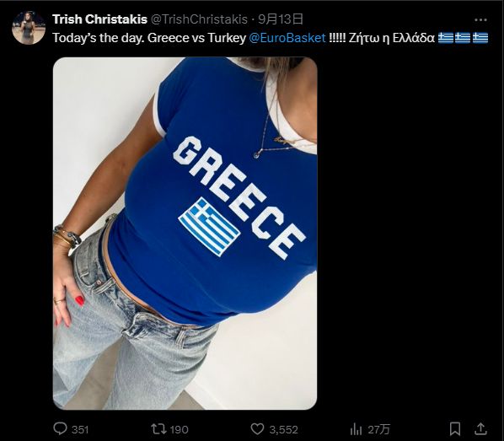Image resolution: width=504 pixels, height=441 pixels.
Task: Open the three-dot more options menu
Action: pyautogui.click(x=480, y=20)
